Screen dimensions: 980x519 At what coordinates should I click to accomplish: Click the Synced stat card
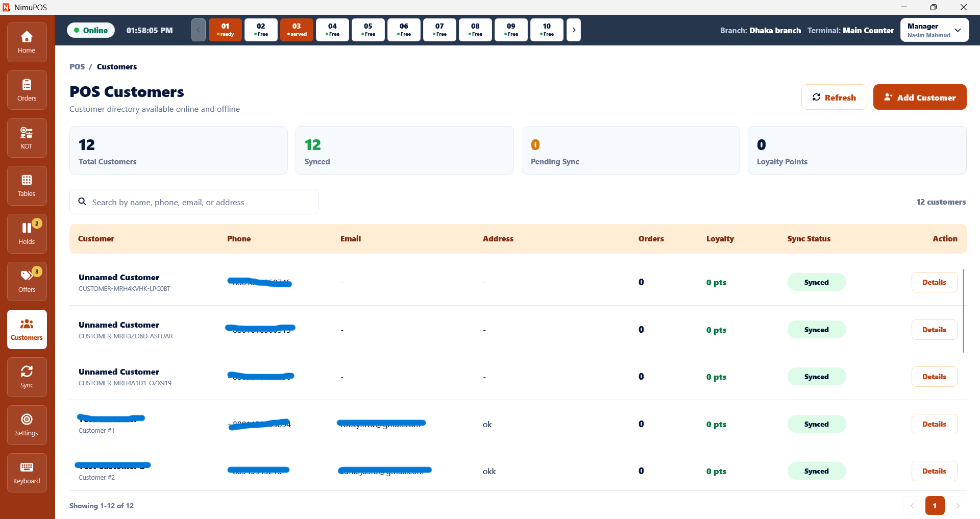pyautogui.click(x=405, y=151)
